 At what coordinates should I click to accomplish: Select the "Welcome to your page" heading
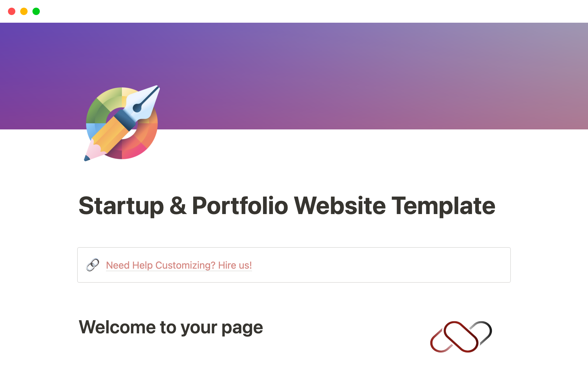click(x=171, y=327)
